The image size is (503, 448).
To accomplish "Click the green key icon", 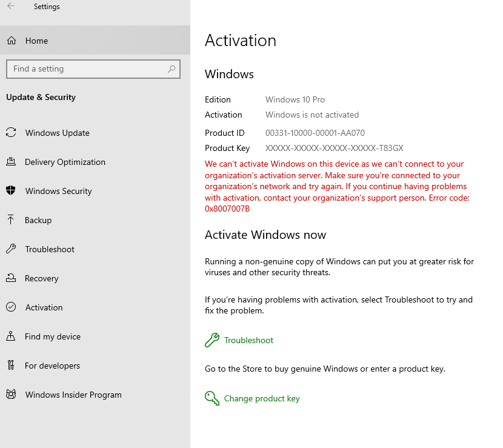I will [x=212, y=398].
